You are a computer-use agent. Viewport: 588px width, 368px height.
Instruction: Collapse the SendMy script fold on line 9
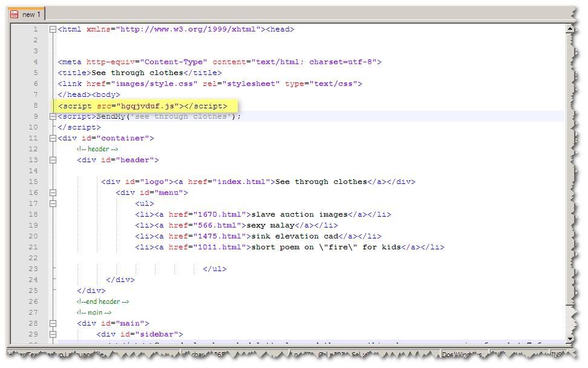coord(53,116)
